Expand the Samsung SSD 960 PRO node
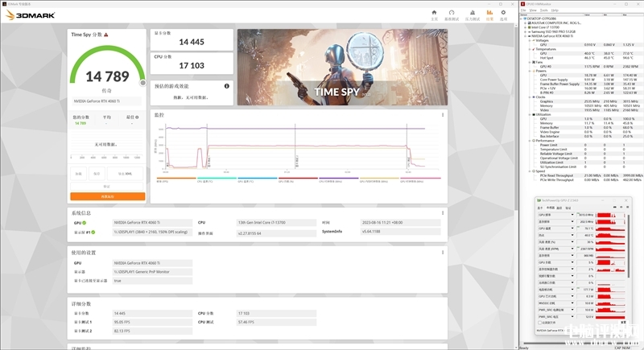Screen dimensions: 644x350 (x=526, y=31)
